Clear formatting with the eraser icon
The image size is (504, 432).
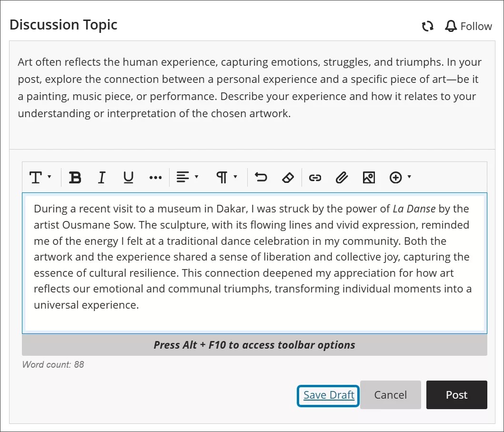(x=288, y=177)
